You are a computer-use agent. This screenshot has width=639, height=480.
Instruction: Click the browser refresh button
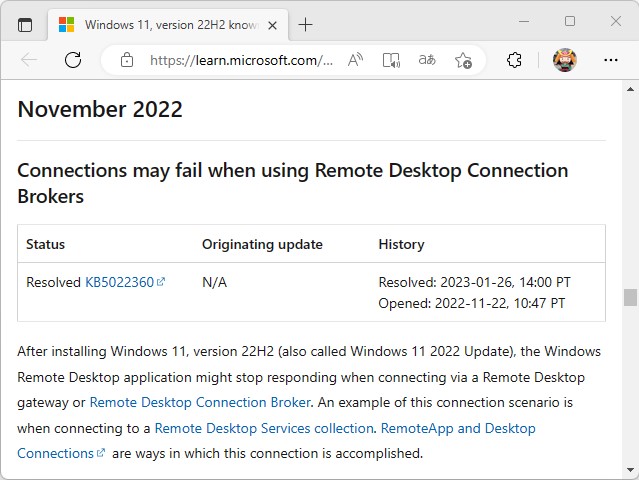(73, 60)
